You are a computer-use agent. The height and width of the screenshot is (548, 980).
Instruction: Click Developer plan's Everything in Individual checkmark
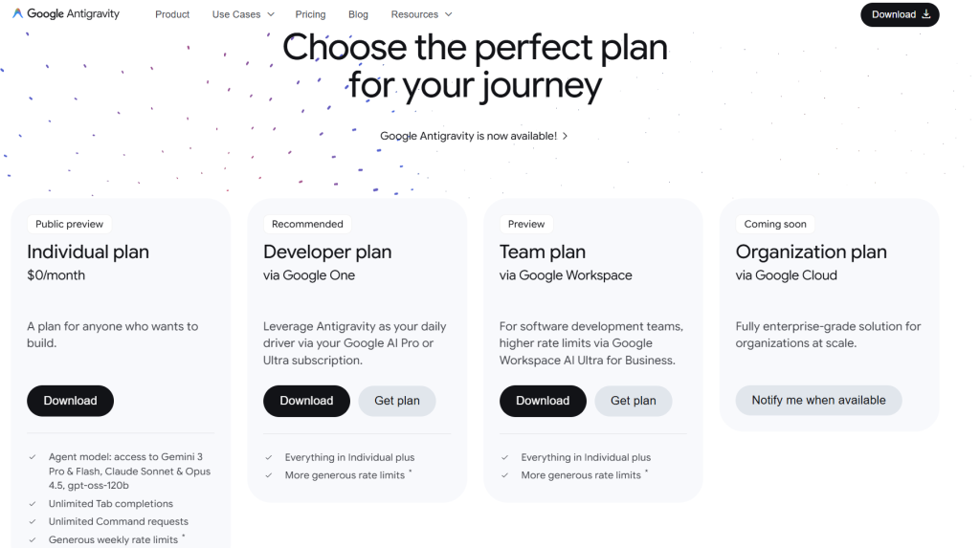(x=269, y=458)
